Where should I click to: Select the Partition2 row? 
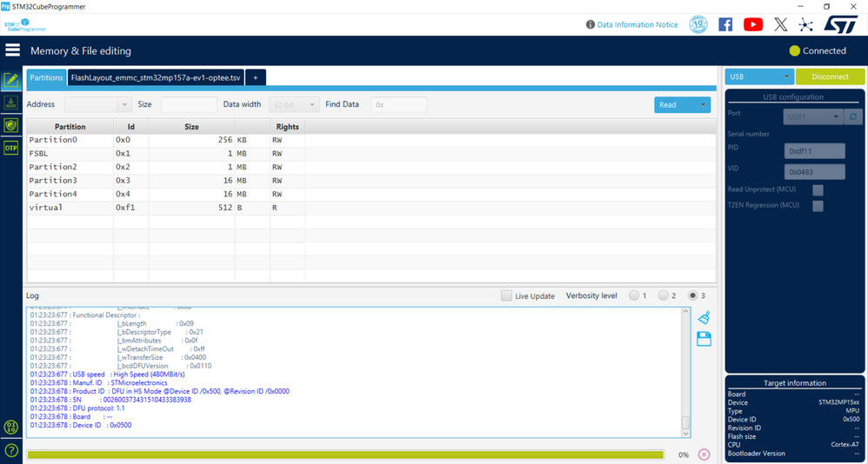(x=371, y=167)
